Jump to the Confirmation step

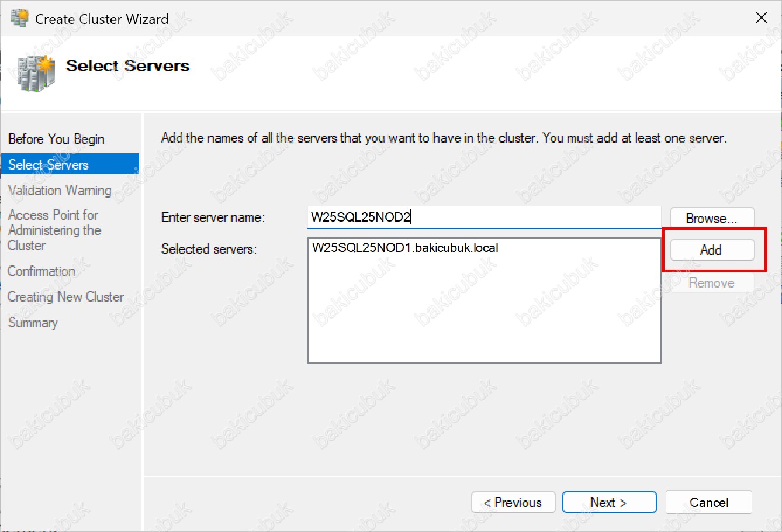(x=41, y=271)
